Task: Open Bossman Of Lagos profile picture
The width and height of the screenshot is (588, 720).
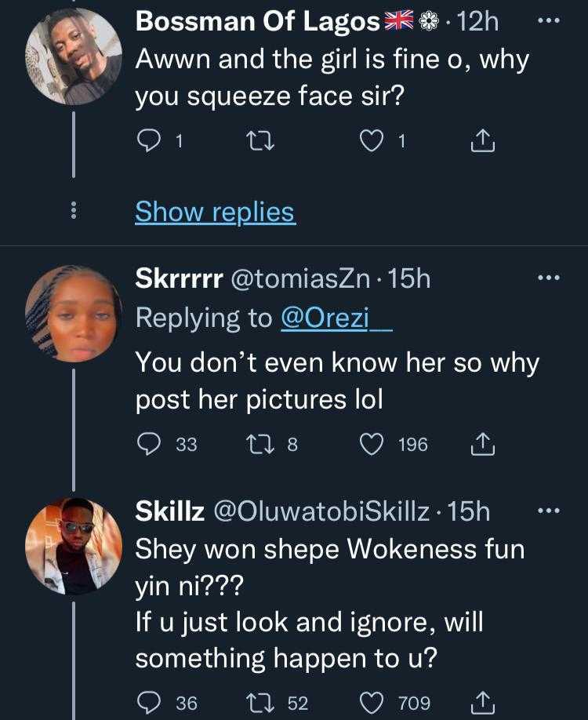Action: coord(73,56)
